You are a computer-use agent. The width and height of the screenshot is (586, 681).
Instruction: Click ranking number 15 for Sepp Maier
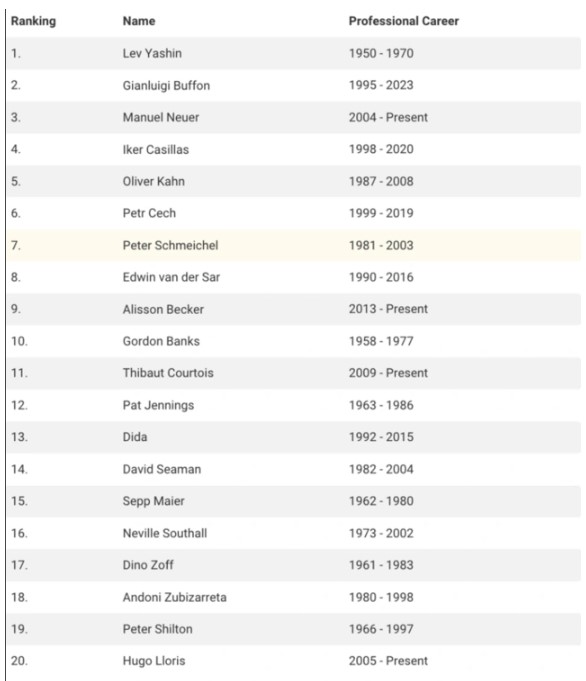(x=20, y=501)
